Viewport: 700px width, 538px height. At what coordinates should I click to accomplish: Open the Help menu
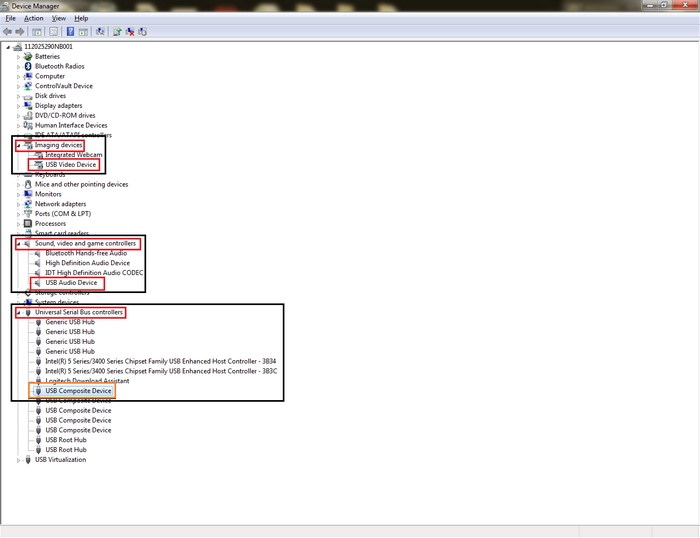tap(81, 18)
